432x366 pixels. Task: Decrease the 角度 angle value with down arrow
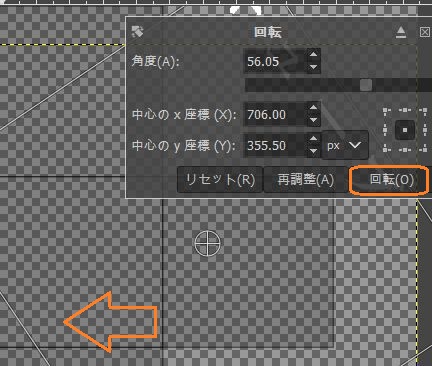[x=313, y=67]
